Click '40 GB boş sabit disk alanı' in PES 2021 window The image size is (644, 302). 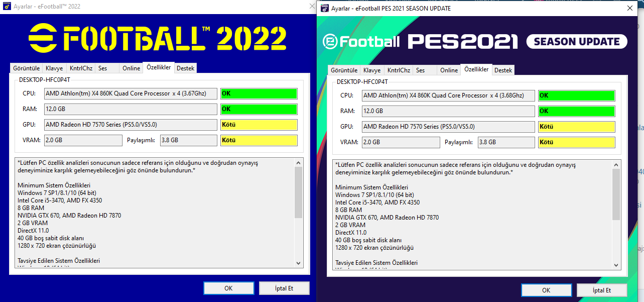point(368,240)
